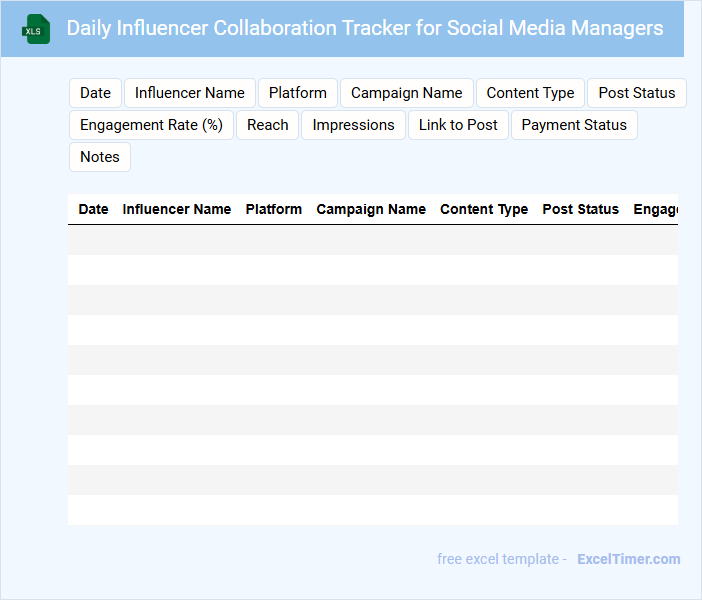Select the Engagement Rate (%) tag
702x600 pixels.
pos(151,125)
